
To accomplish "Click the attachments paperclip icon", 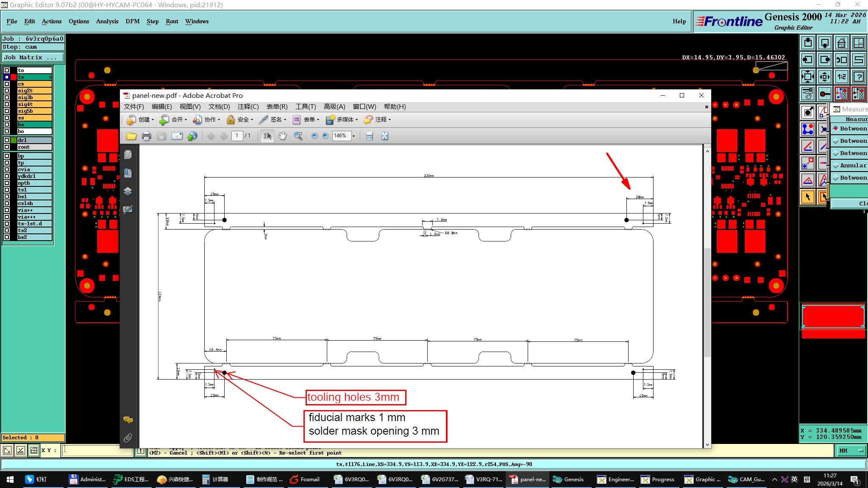I will tap(128, 438).
